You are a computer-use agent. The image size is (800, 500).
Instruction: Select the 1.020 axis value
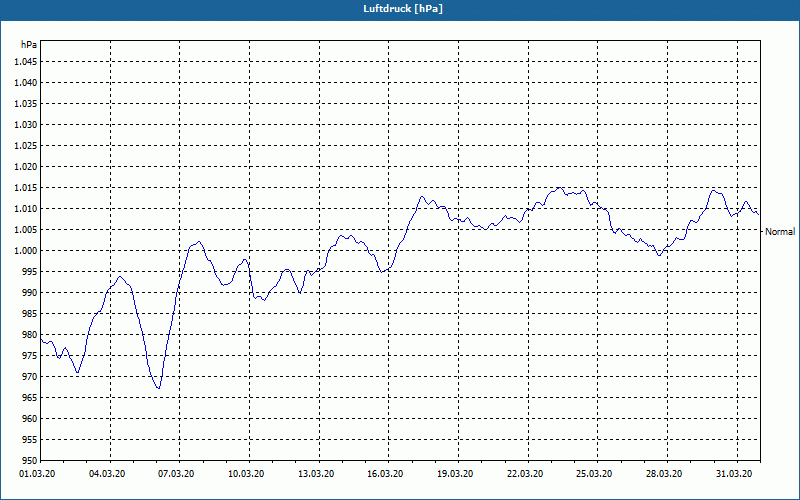[x=26, y=166]
